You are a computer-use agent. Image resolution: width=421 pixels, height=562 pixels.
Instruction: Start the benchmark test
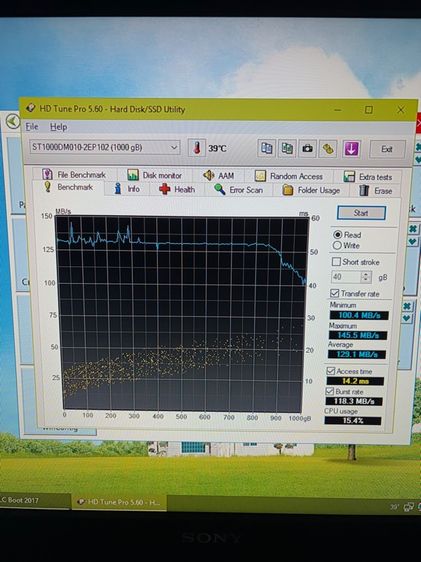pos(361,213)
